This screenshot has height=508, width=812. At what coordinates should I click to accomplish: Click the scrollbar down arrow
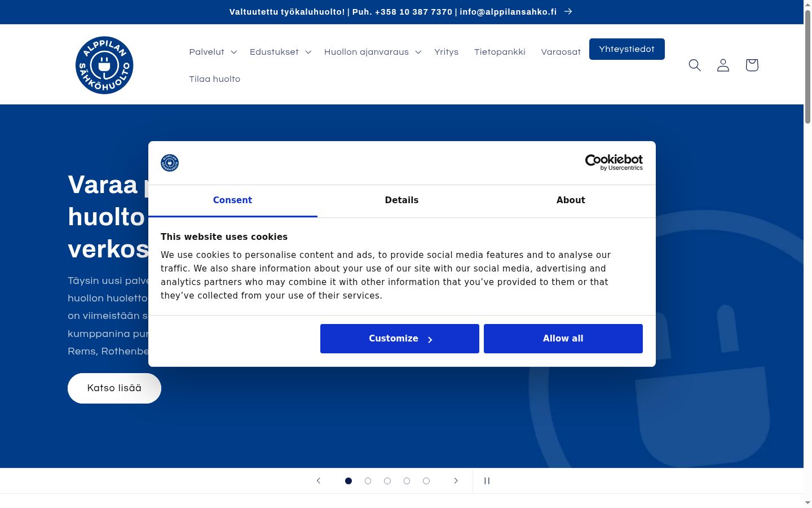[x=807, y=502]
